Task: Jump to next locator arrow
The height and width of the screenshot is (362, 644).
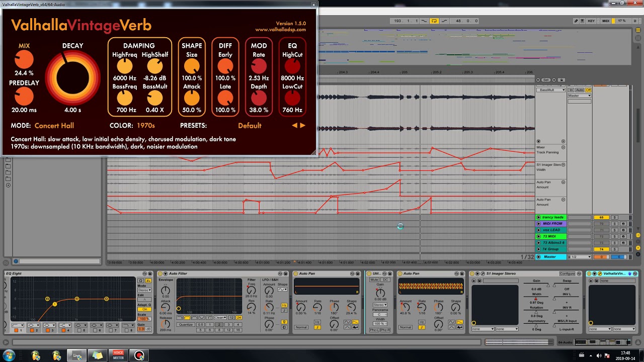Action: [x=554, y=80]
